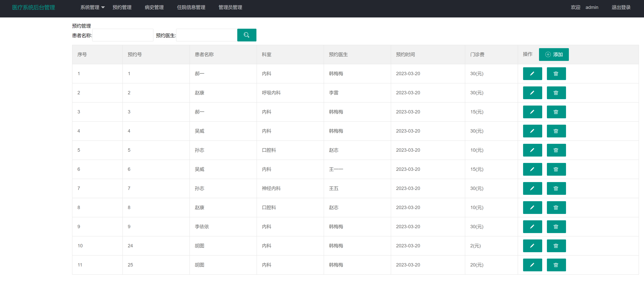
Task: Edit the last row appointment with fee 20(元)
Action: coord(532,265)
